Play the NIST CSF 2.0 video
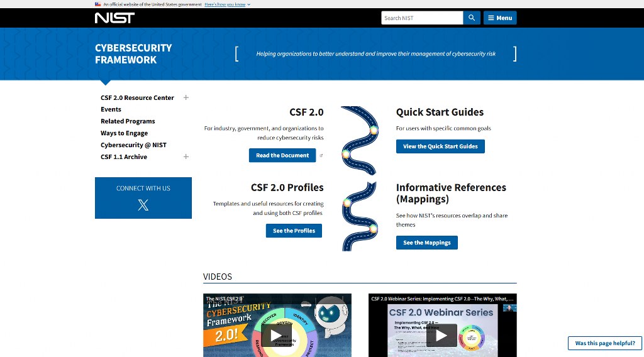The image size is (644, 357). (x=277, y=336)
